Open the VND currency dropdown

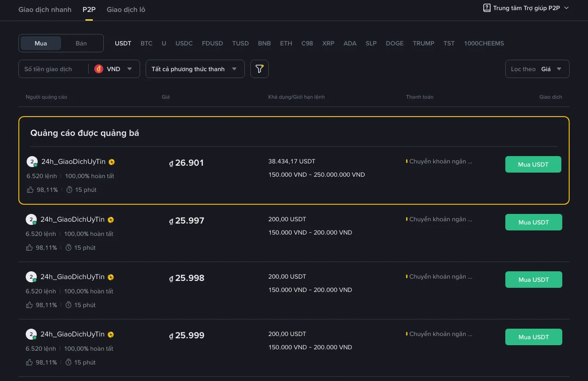pyautogui.click(x=114, y=69)
